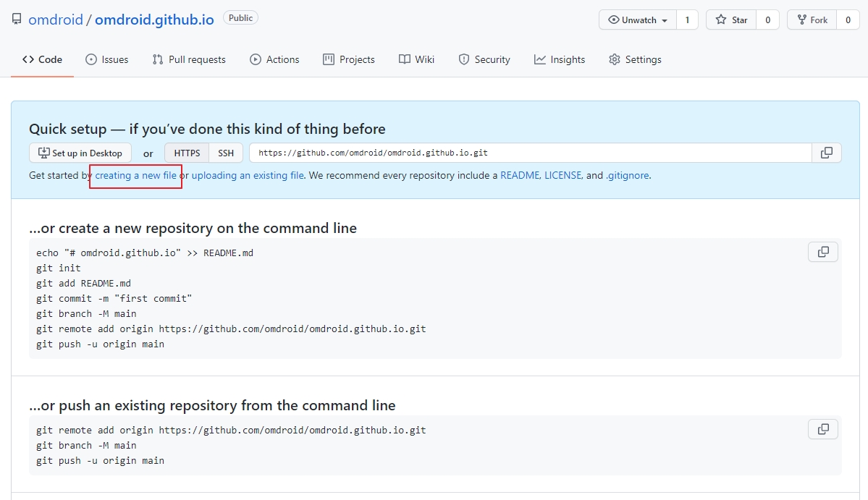This screenshot has width=868, height=500.
Task: Copy the clone URL to clipboard
Action: point(827,153)
